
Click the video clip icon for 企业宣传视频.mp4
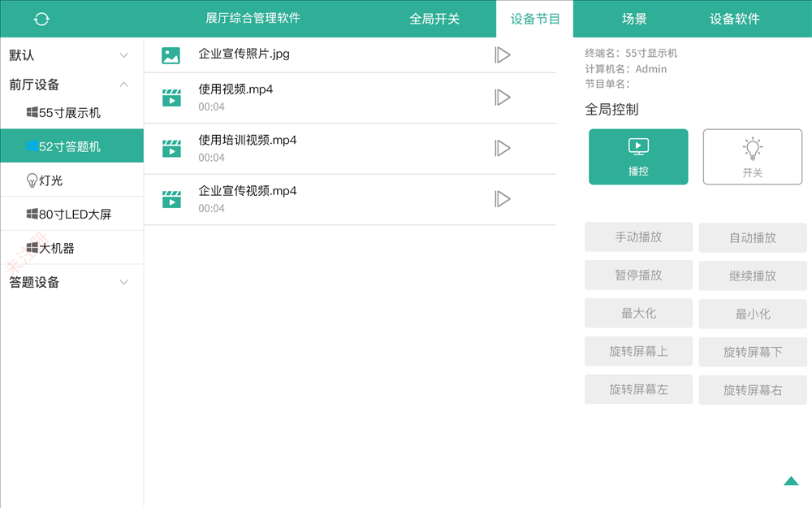pyautogui.click(x=171, y=199)
